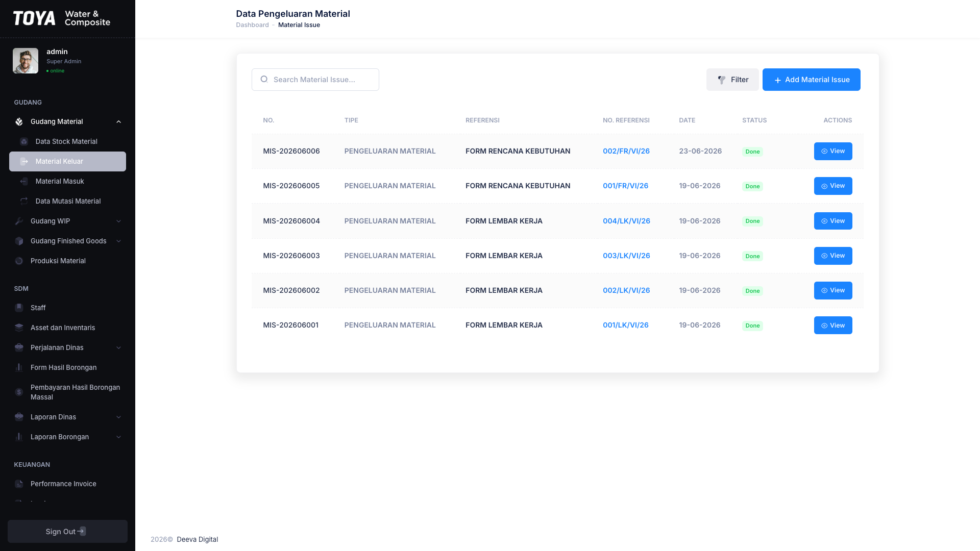Viewport: 980px width, 551px height.
Task: Focus the Search Material Issue field
Action: (315, 80)
